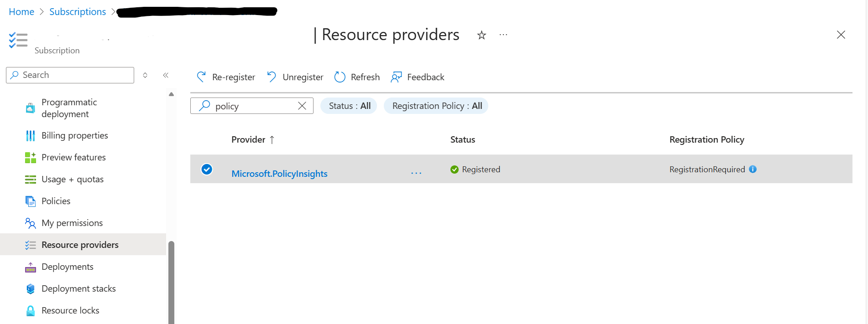This screenshot has width=868, height=324.
Task: Click the RegistrationRequired info icon
Action: point(753,169)
